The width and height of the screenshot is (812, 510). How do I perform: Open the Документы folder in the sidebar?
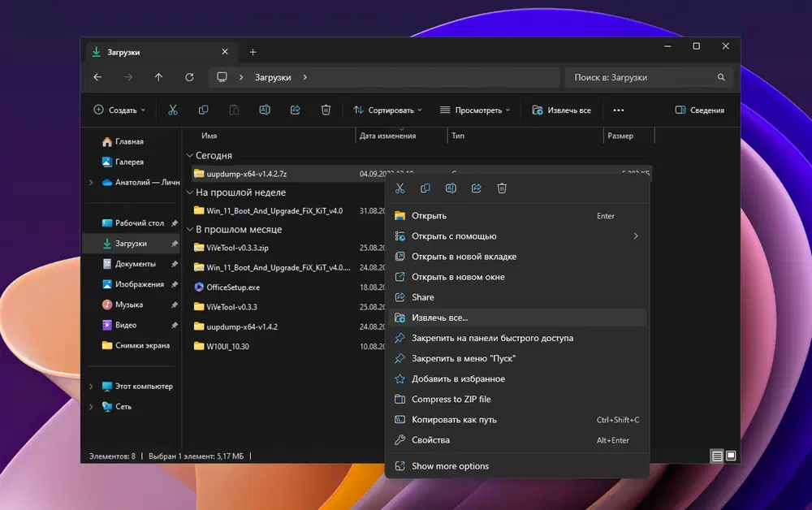135,264
